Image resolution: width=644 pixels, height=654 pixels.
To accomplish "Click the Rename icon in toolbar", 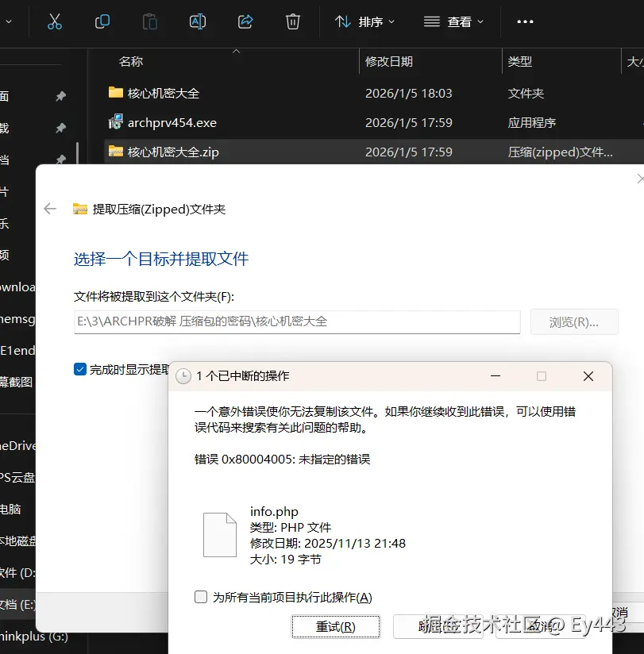I will [x=198, y=21].
